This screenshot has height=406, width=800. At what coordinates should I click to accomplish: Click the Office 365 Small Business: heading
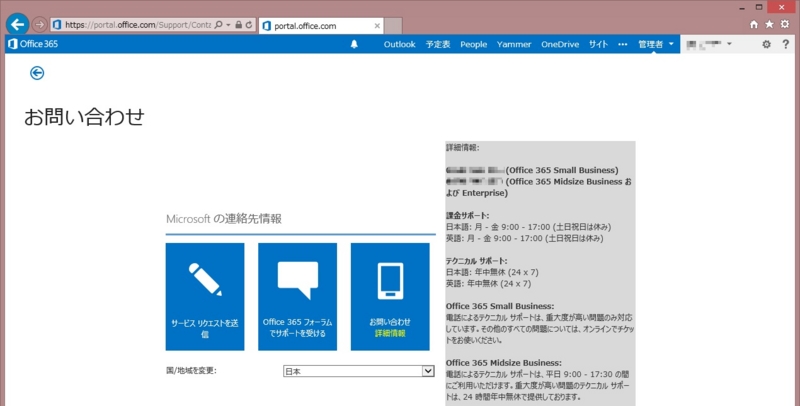(500, 306)
